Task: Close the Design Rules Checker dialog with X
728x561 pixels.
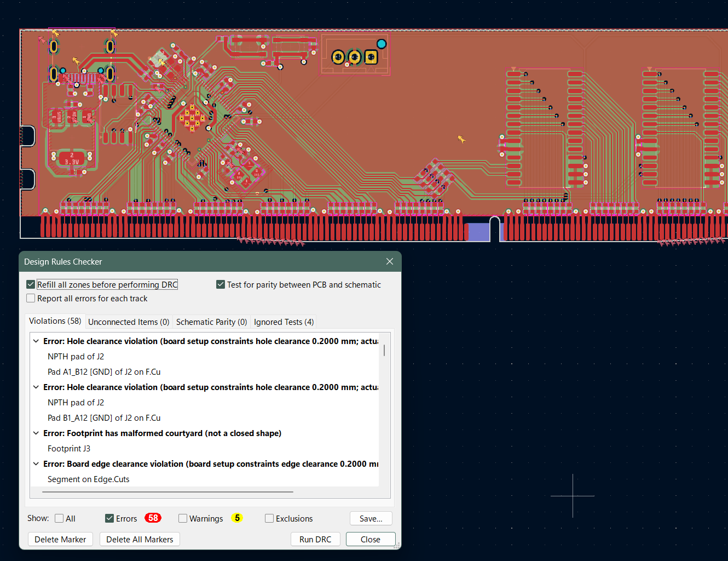Action: 390,262
